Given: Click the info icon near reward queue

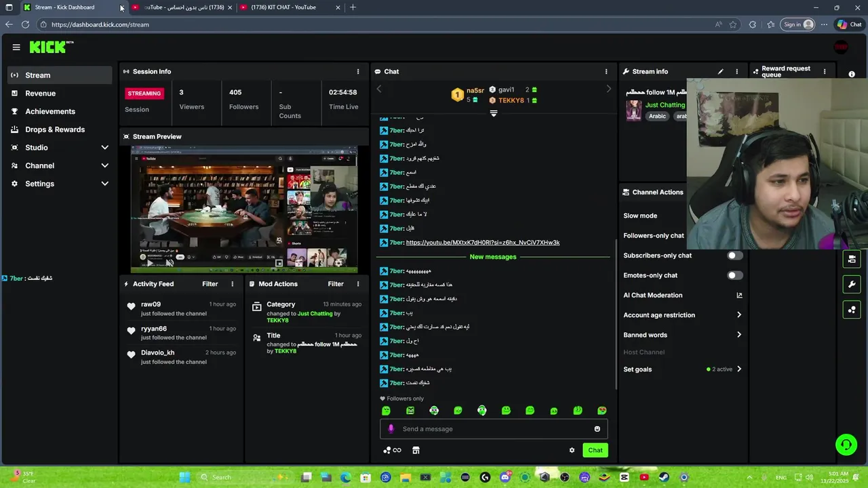Looking at the screenshot, I should click(x=852, y=75).
